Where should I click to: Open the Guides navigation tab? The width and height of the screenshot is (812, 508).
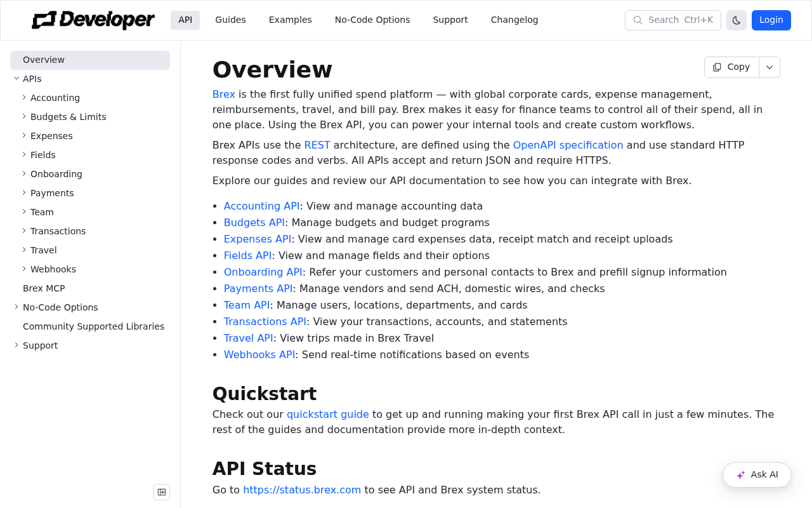point(230,20)
